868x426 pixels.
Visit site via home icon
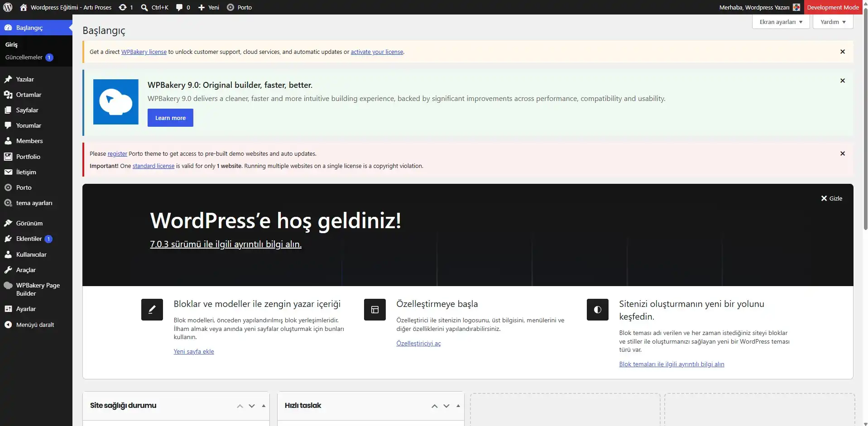point(24,7)
